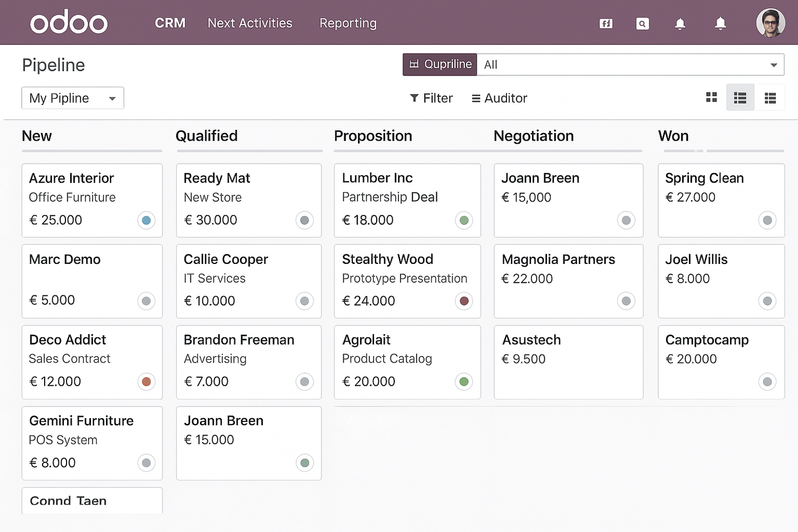The height and width of the screenshot is (532, 798).
Task: Select the rightmost list view icon
Action: [x=770, y=98]
